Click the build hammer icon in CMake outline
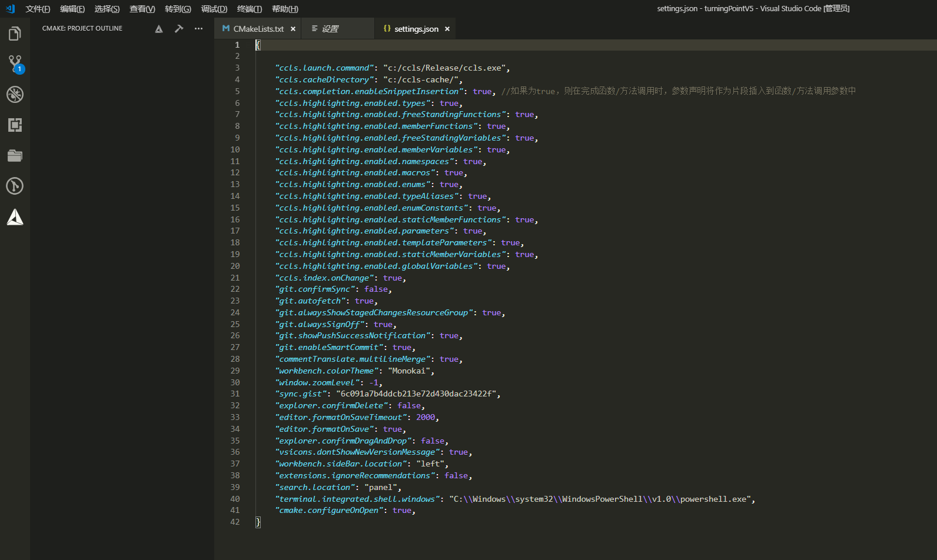Image resolution: width=937 pixels, height=560 pixels. click(x=179, y=28)
